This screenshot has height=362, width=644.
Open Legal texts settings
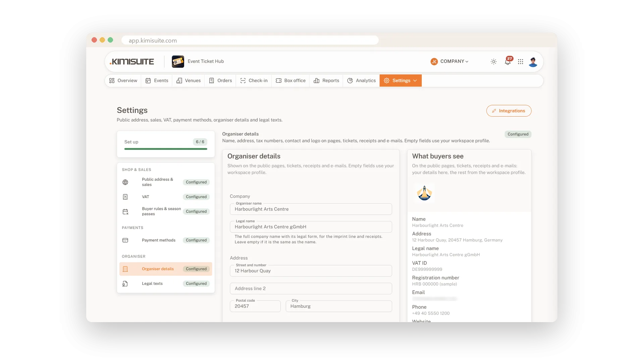click(x=166, y=284)
